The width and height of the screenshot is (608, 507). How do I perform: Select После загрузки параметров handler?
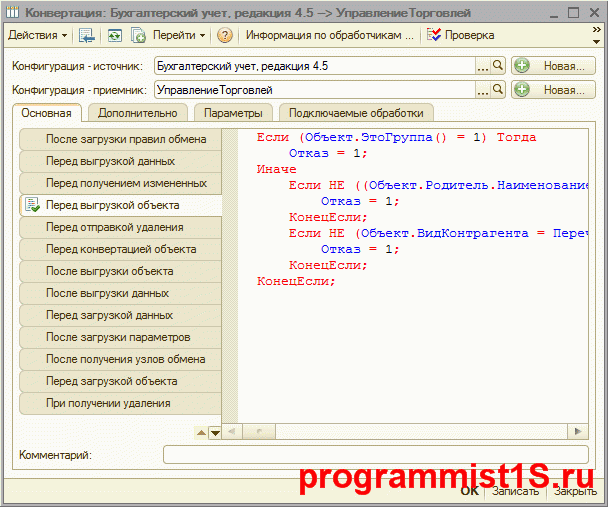coord(121,338)
